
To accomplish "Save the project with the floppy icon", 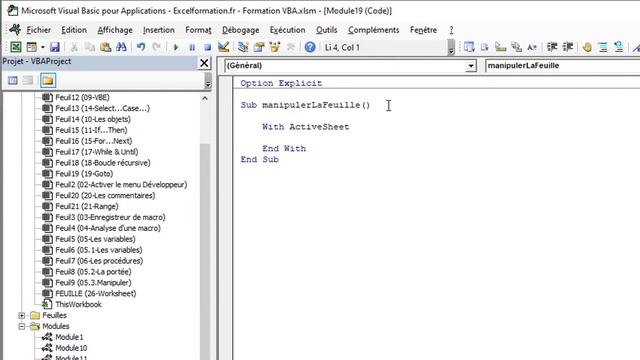I will (x=55, y=47).
